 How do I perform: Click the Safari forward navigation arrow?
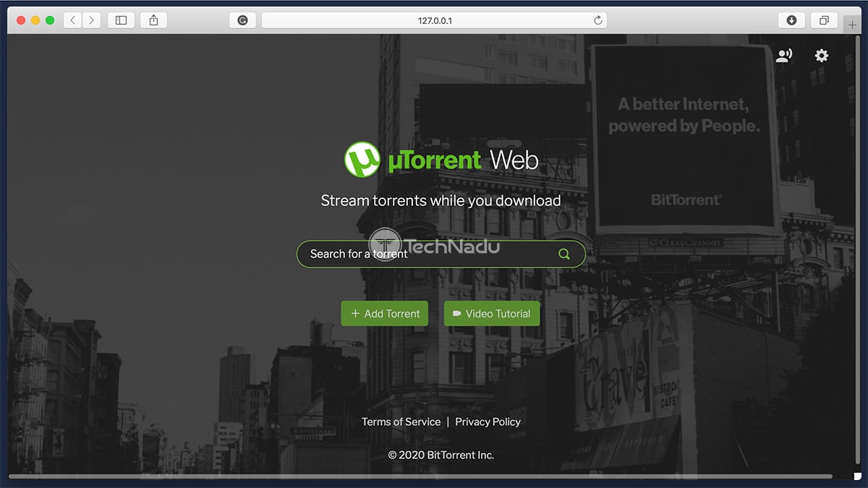(x=91, y=20)
